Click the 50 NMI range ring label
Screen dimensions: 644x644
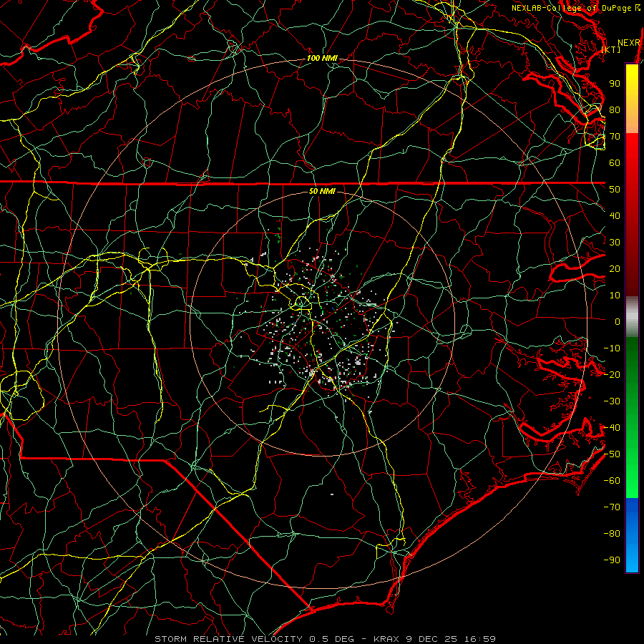point(322,191)
